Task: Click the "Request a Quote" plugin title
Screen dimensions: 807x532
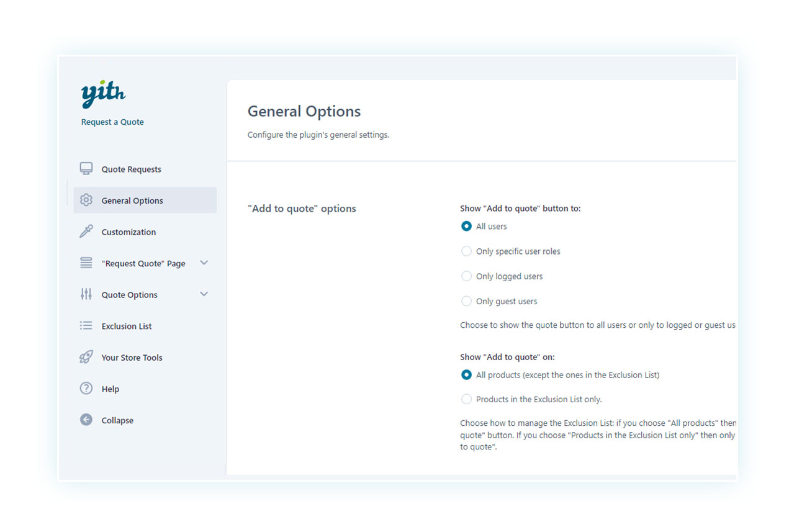Action: (x=112, y=122)
